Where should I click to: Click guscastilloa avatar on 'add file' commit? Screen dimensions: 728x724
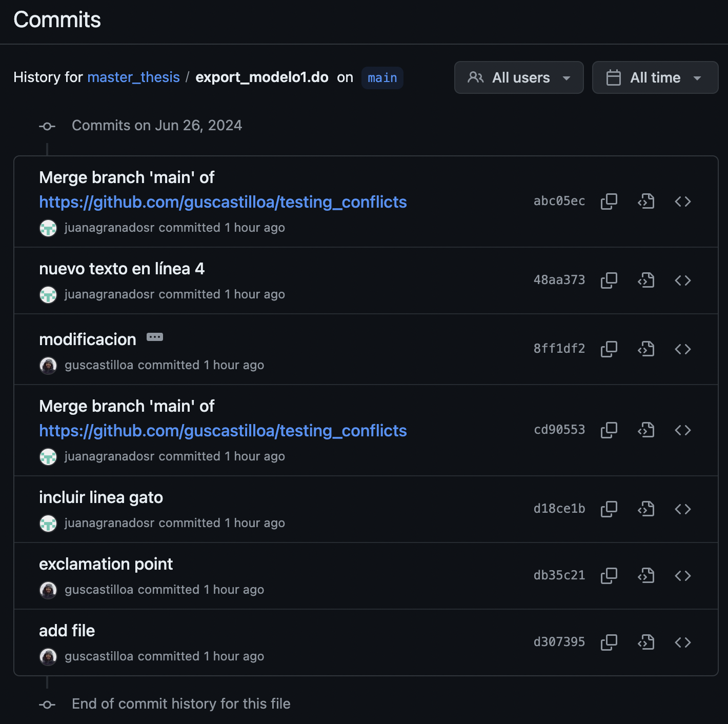click(x=48, y=657)
